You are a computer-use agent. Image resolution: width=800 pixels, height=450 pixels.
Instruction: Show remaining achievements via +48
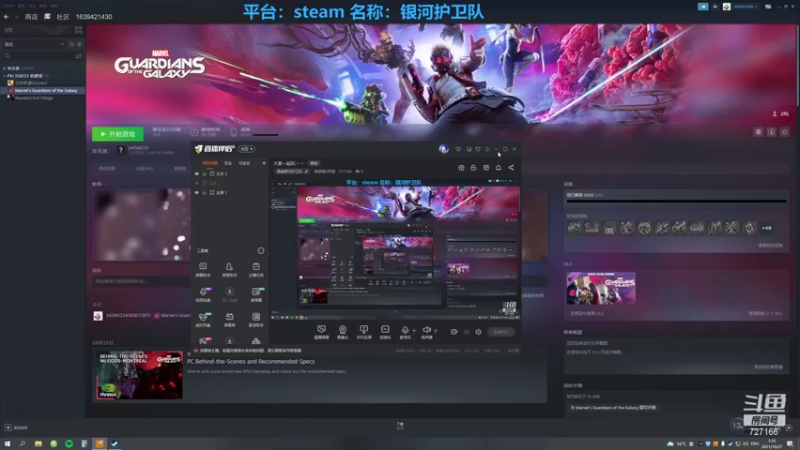tap(766, 228)
